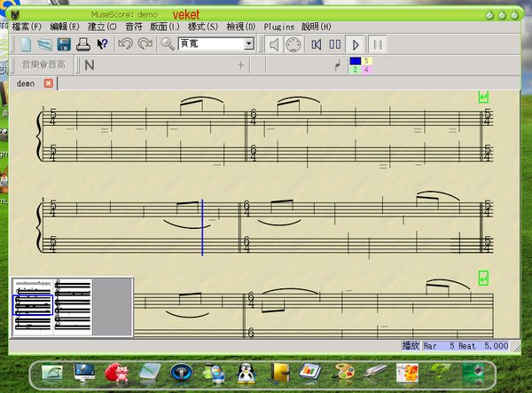
Task: Open the 檔案(F) file menu
Action: 26,27
